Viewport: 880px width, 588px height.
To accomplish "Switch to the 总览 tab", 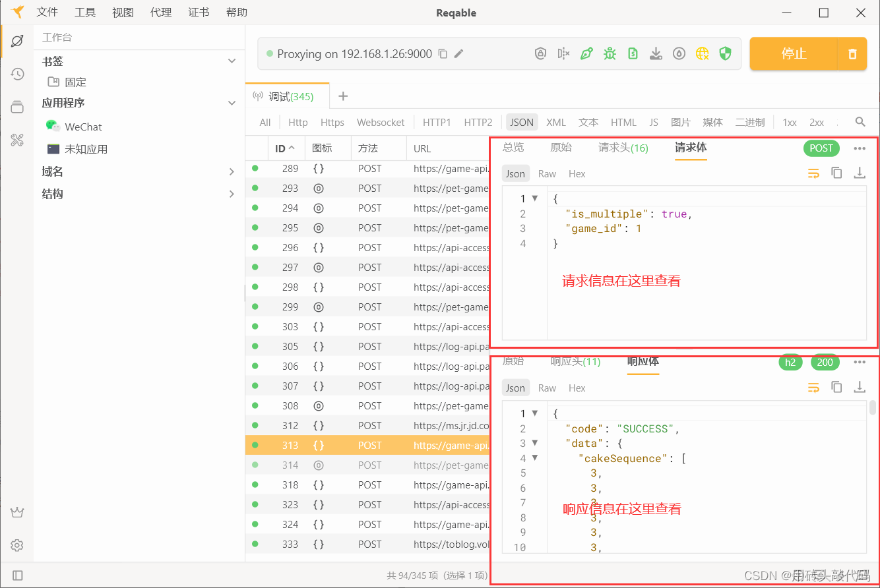I will pos(513,148).
